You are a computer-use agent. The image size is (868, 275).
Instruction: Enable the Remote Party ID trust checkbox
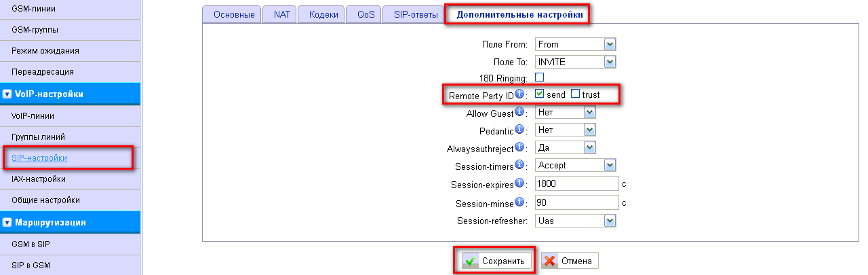[575, 94]
